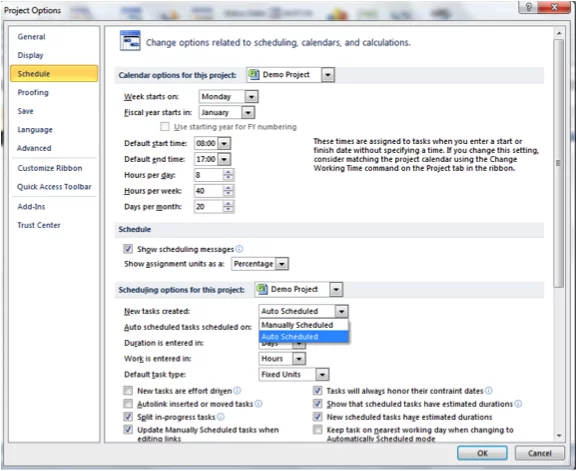
Task: Open the Save options category
Action: click(25, 111)
